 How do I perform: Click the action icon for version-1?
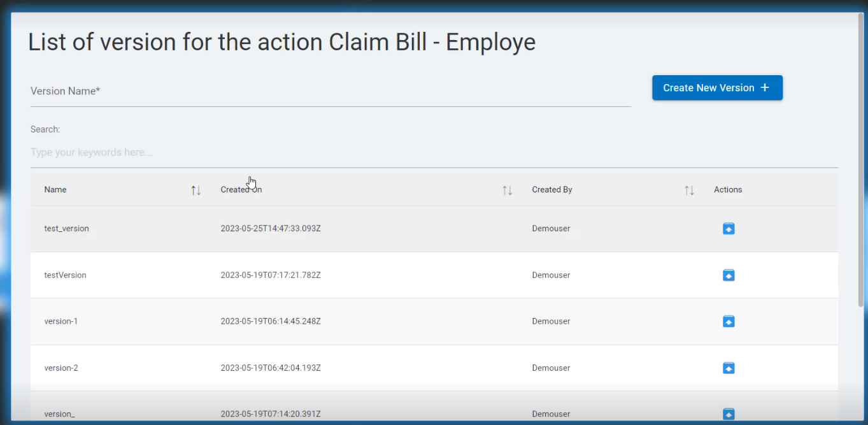point(729,321)
